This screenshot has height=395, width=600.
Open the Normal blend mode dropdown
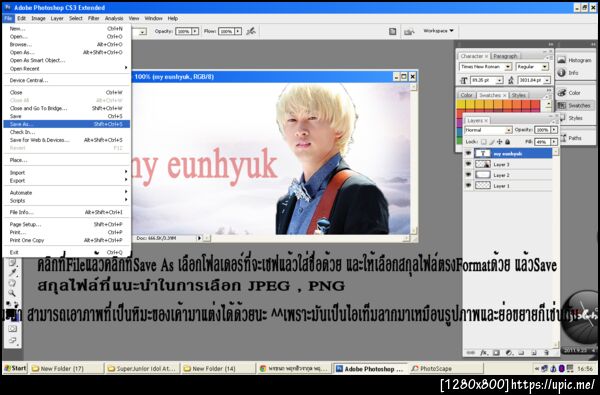pyautogui.click(x=509, y=130)
